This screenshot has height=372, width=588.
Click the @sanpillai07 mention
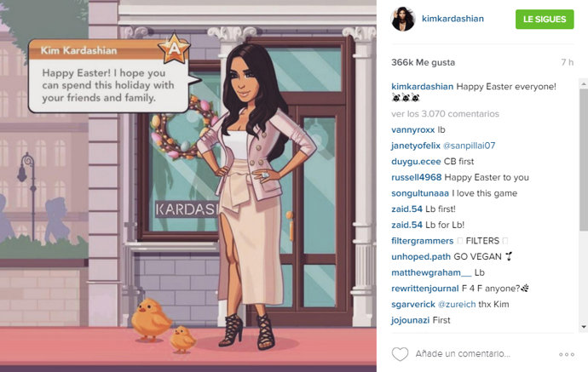pyautogui.click(x=470, y=146)
